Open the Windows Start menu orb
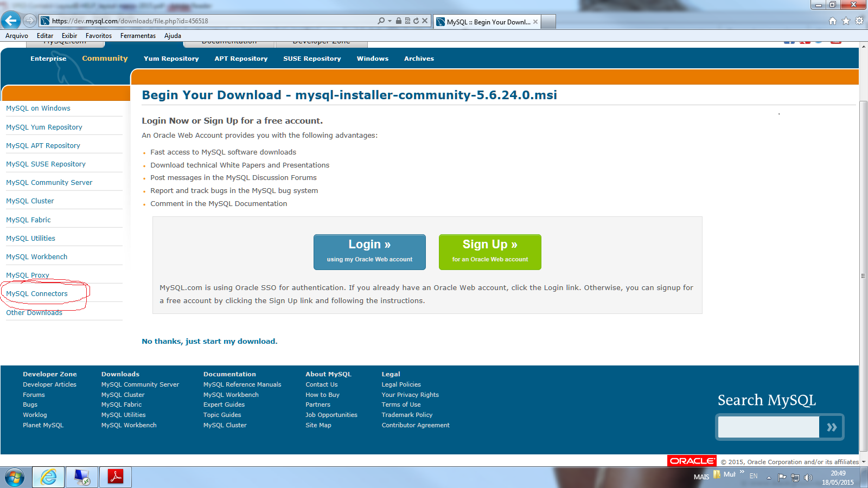The height and width of the screenshot is (488, 868). (x=15, y=477)
